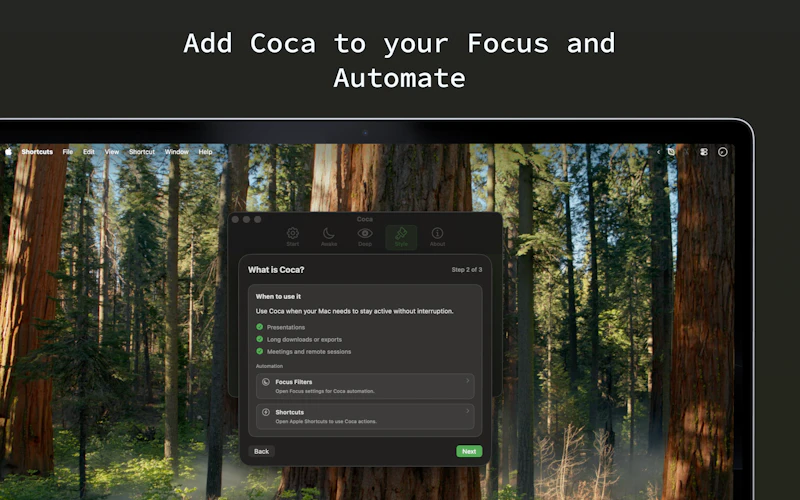Image resolution: width=800 pixels, height=500 pixels.
Task: Click 'Meetings and remote sessions' text
Action: [309, 352]
